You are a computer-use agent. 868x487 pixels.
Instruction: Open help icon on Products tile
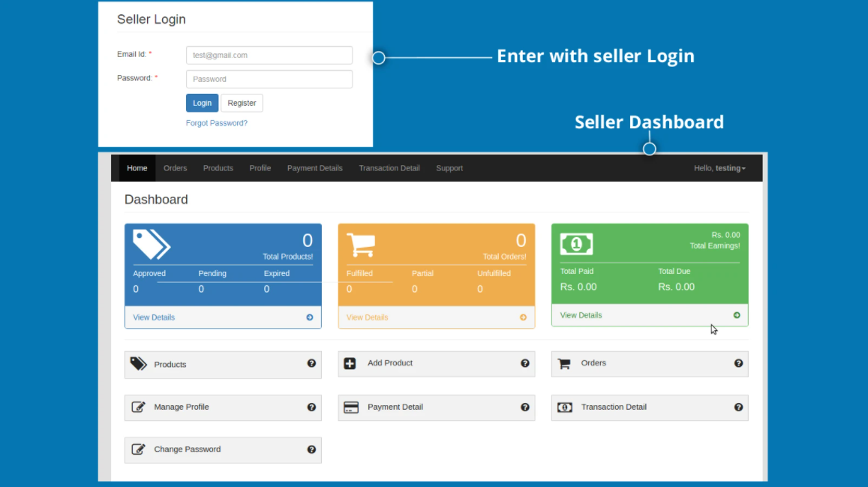coord(311,363)
